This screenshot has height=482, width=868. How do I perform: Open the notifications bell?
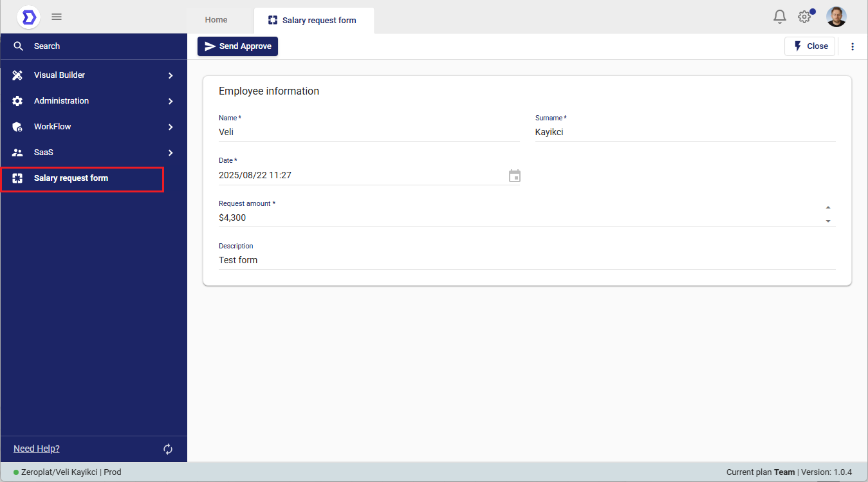pos(779,17)
